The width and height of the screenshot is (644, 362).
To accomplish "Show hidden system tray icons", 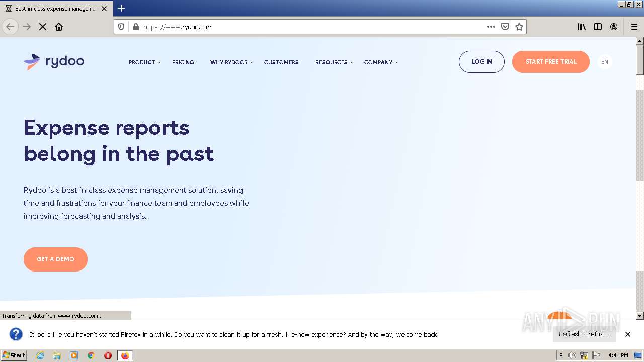I will click(x=561, y=355).
